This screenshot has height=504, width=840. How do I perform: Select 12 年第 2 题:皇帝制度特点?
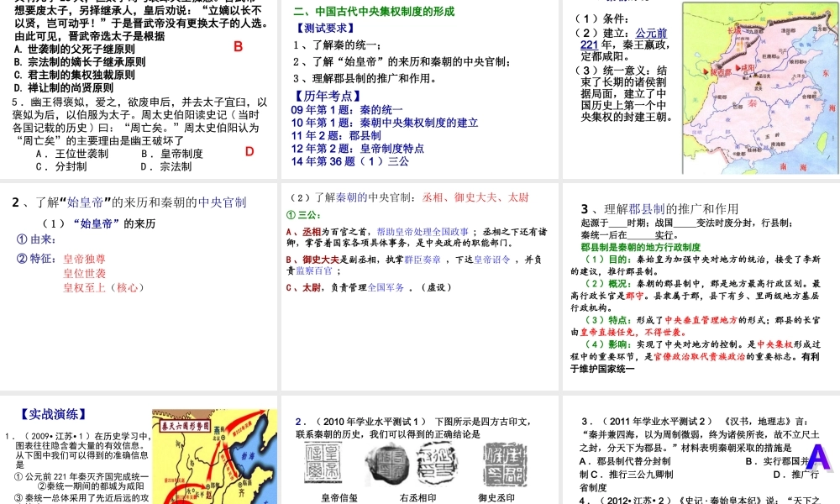[x=357, y=149]
